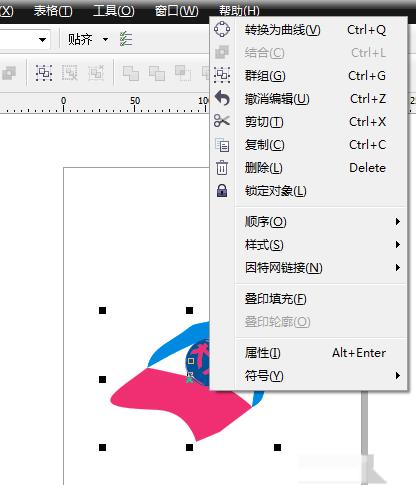Click the top-middle selection handle
Viewport: 416px width, 485px height.
point(189,311)
